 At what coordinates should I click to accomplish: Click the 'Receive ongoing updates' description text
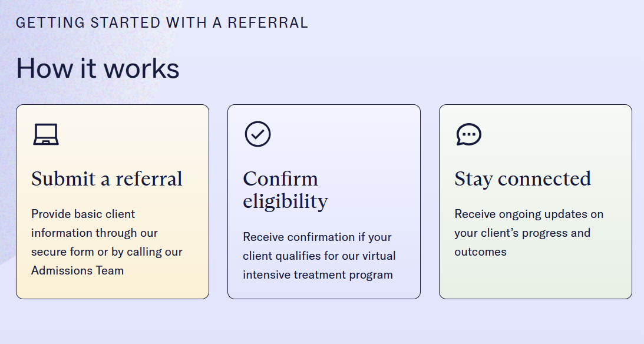pyautogui.click(x=529, y=233)
